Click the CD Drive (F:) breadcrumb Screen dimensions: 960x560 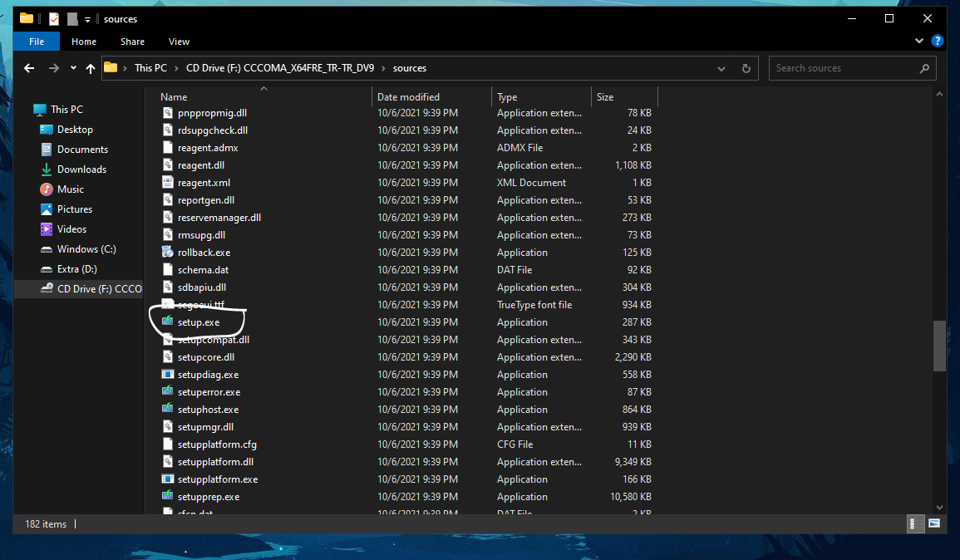coord(280,68)
